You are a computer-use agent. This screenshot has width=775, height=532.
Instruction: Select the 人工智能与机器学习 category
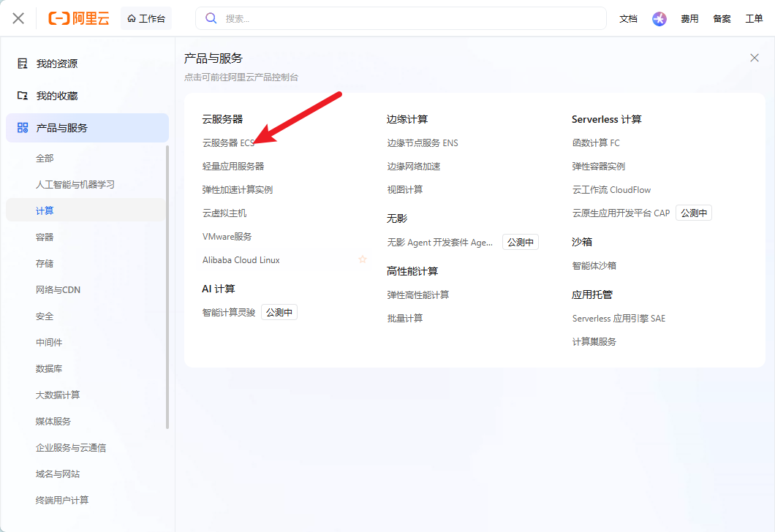coord(75,184)
